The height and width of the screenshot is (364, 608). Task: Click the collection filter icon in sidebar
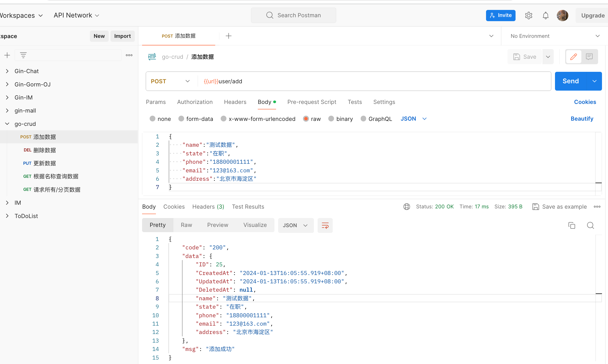point(23,55)
